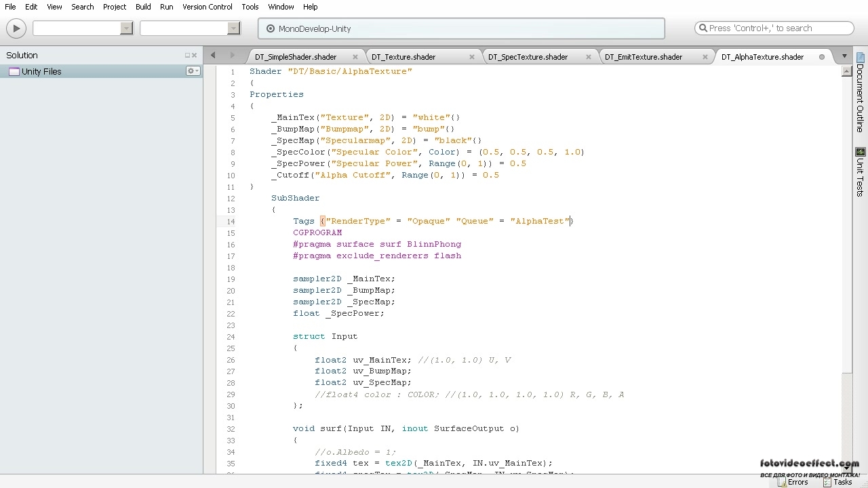
Task: Click the navigate back arrow above the editor
Action: tap(213, 56)
